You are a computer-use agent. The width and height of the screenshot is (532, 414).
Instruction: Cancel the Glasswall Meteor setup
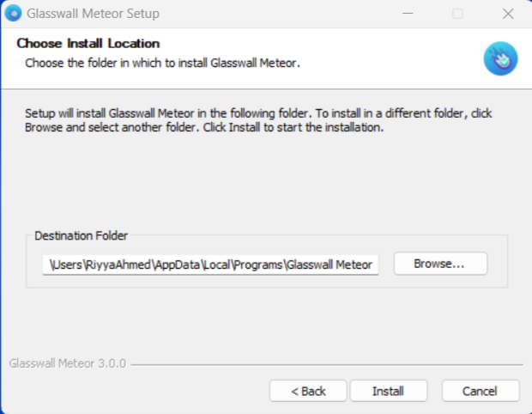pos(480,391)
